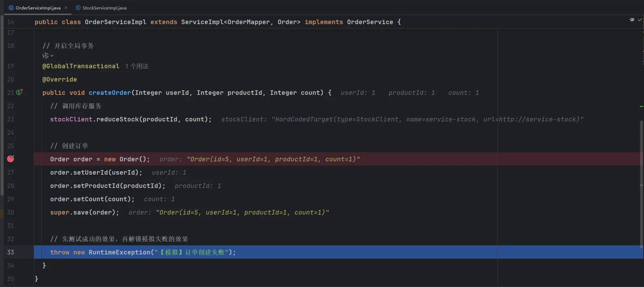644x287 pixels.
Task: Open the green checkmark inspections widget
Action: pyautogui.click(x=640, y=20)
